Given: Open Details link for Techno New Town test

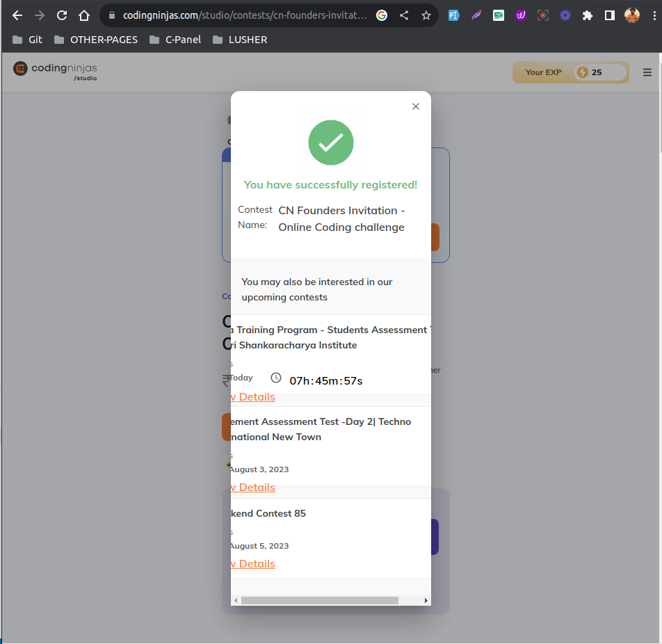Looking at the screenshot, I should click(x=253, y=488).
